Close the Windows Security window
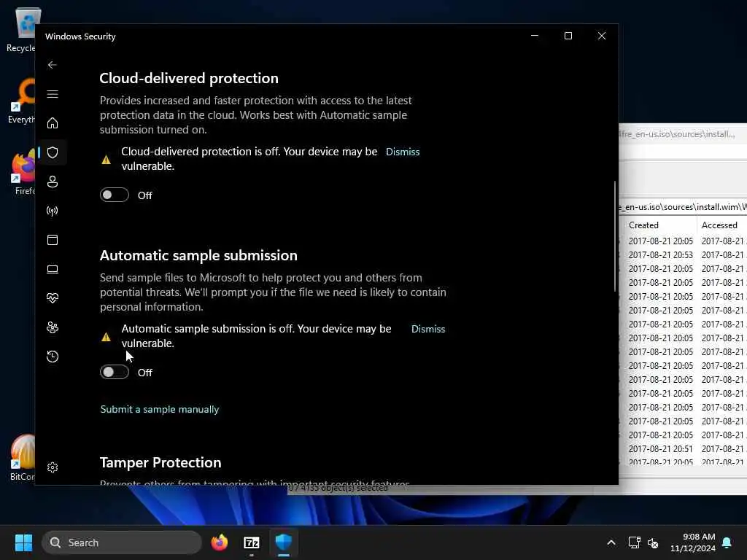The width and height of the screenshot is (747, 560). [x=602, y=36]
